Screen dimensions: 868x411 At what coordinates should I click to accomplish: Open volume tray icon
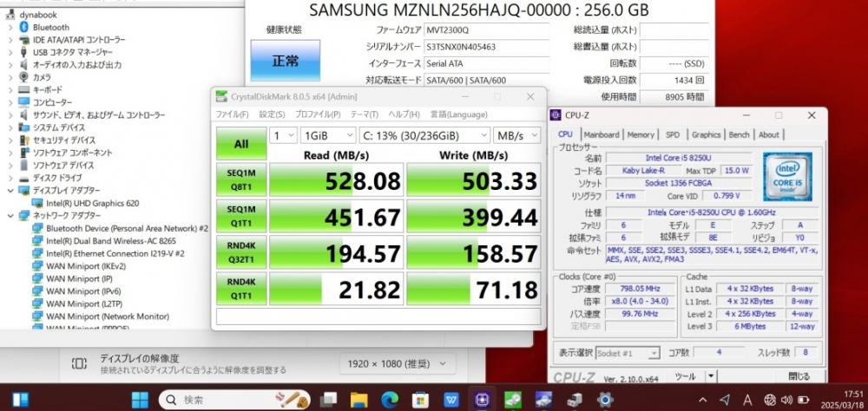pyautogui.click(x=786, y=400)
